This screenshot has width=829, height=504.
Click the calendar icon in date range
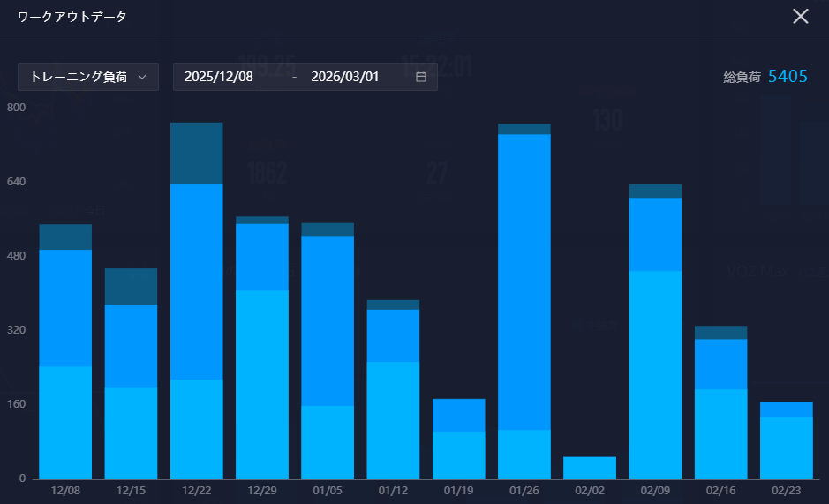tap(421, 77)
